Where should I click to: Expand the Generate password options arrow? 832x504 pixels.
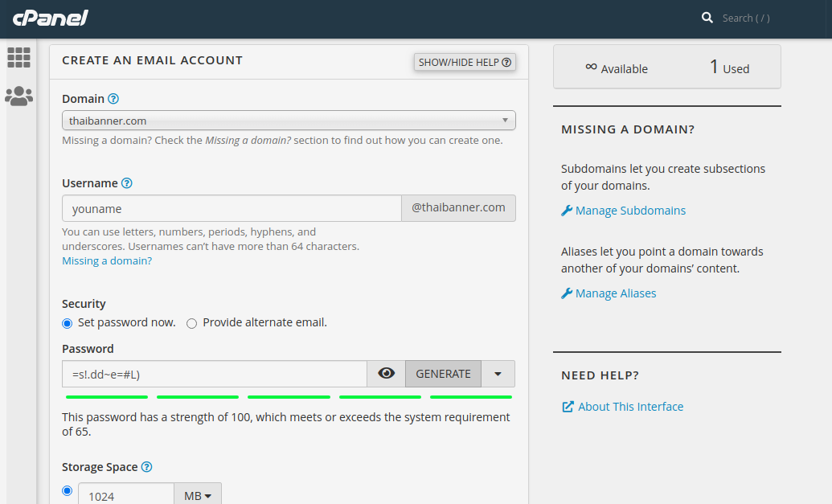point(498,374)
